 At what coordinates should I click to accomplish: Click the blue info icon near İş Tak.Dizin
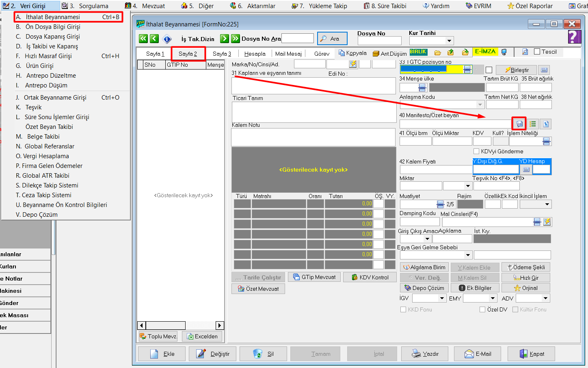(167, 39)
